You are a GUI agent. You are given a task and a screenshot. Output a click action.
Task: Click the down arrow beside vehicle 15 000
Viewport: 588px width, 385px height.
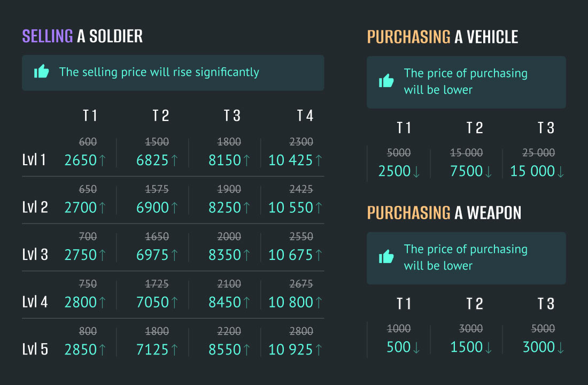tap(560, 172)
